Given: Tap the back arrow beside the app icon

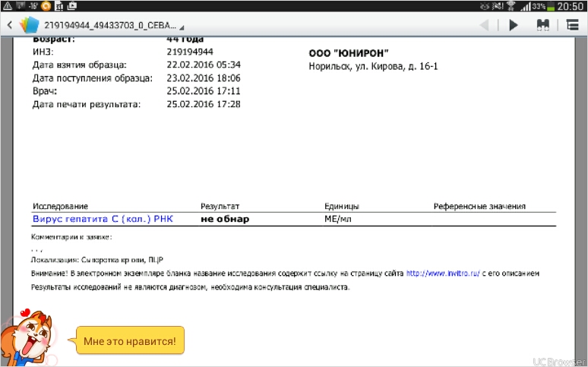Looking at the screenshot, I should coord(10,25).
